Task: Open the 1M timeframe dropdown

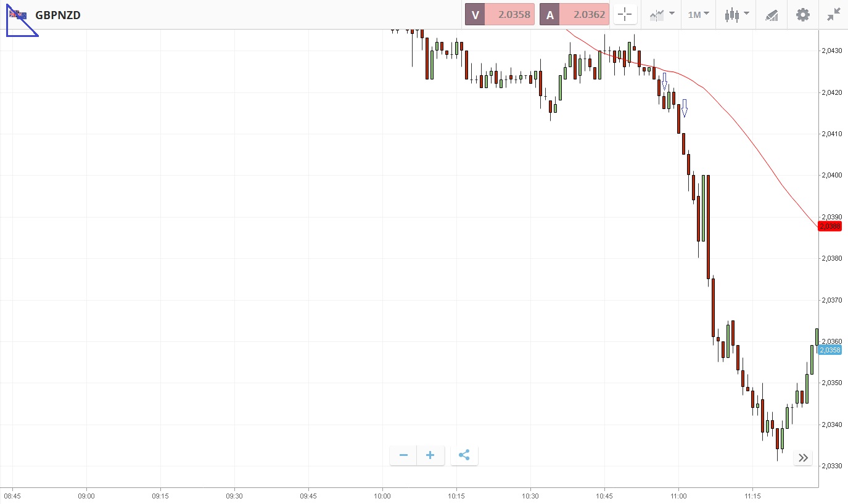Action: [x=698, y=15]
